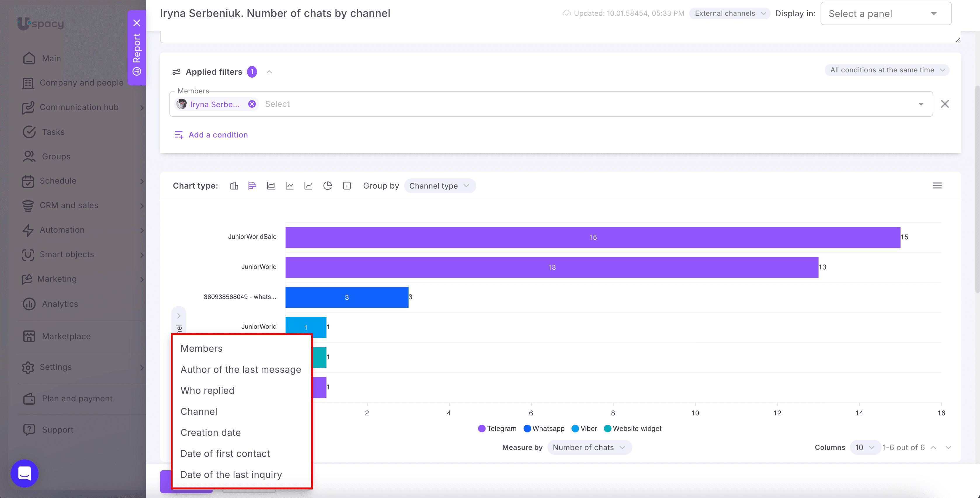
Task: Toggle the Website widget legend series
Action: pyautogui.click(x=633, y=428)
